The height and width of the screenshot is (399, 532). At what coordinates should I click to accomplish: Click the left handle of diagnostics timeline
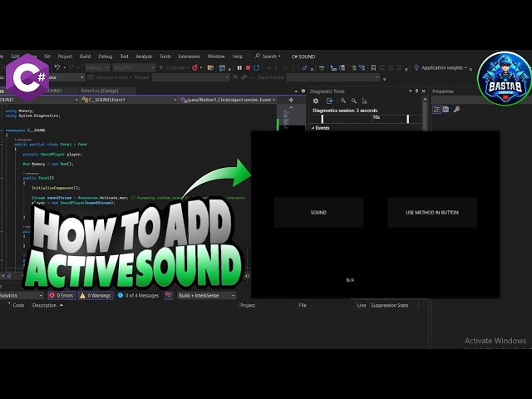pyautogui.click(x=323, y=119)
